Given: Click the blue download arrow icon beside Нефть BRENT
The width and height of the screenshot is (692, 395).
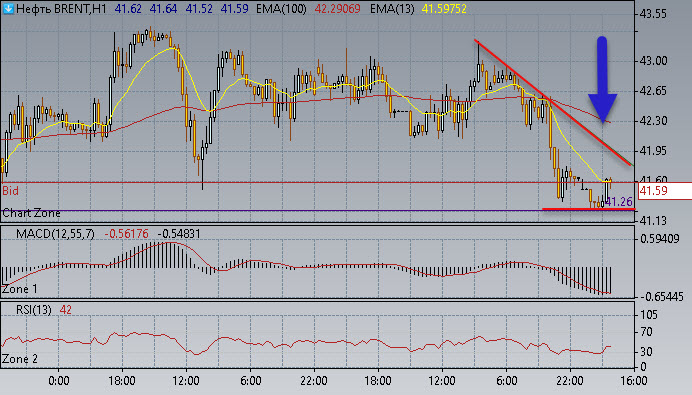Looking at the screenshot, I should (8, 8).
